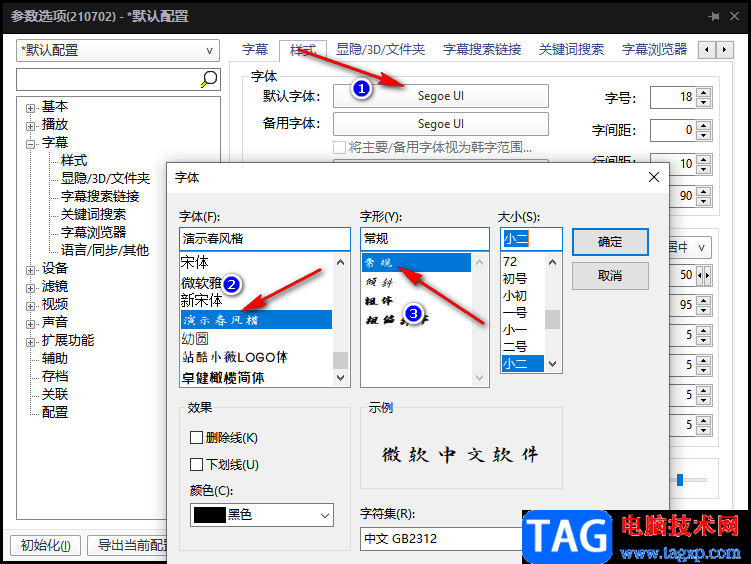The width and height of the screenshot is (751, 564).
Task: Click the 大小(S) size input field
Action: pos(531,239)
